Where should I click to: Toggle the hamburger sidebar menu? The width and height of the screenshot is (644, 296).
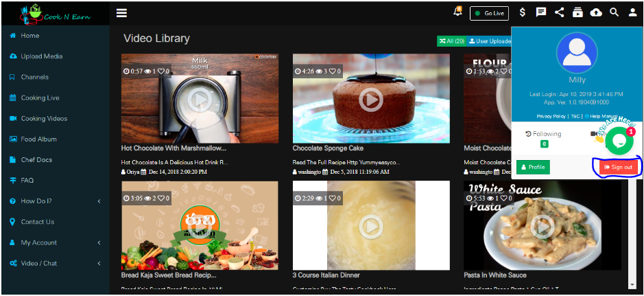[121, 13]
